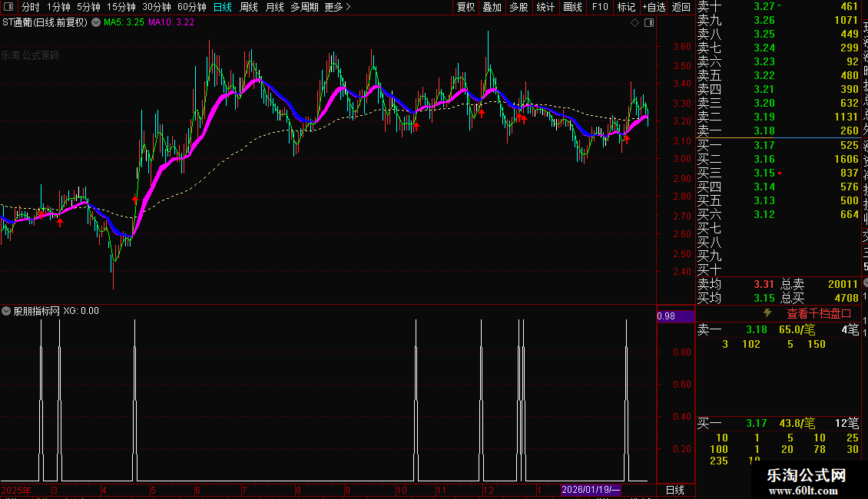
Task: Open the ST通葡 indicator settings dropdown
Action: [x=96, y=23]
